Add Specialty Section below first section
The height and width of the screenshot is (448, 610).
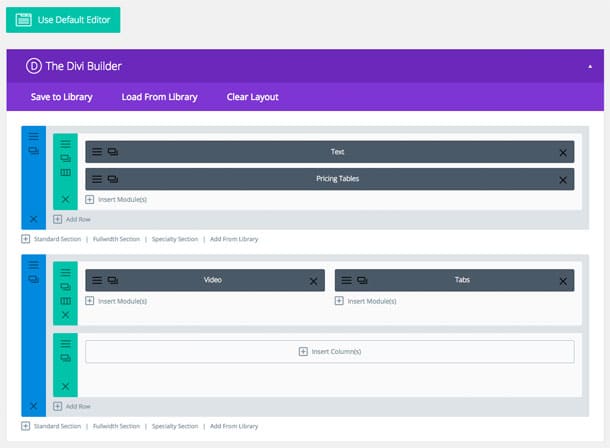tap(175, 239)
